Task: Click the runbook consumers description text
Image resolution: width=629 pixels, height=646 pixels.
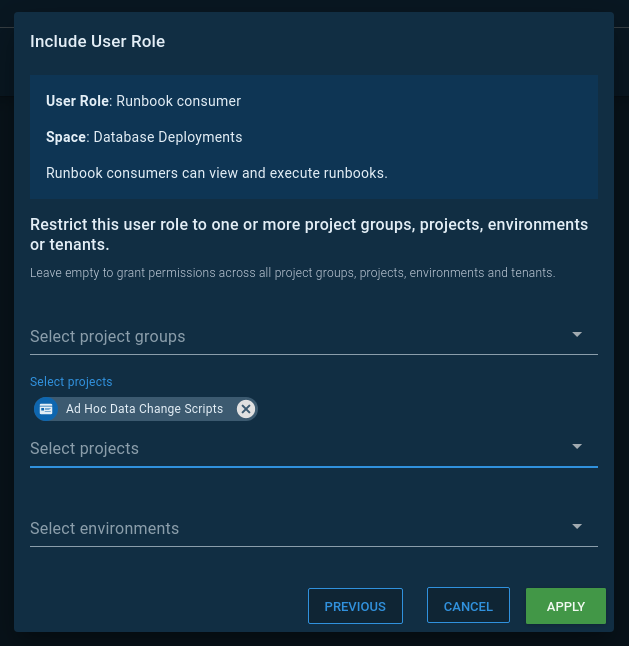Action: click(x=216, y=173)
